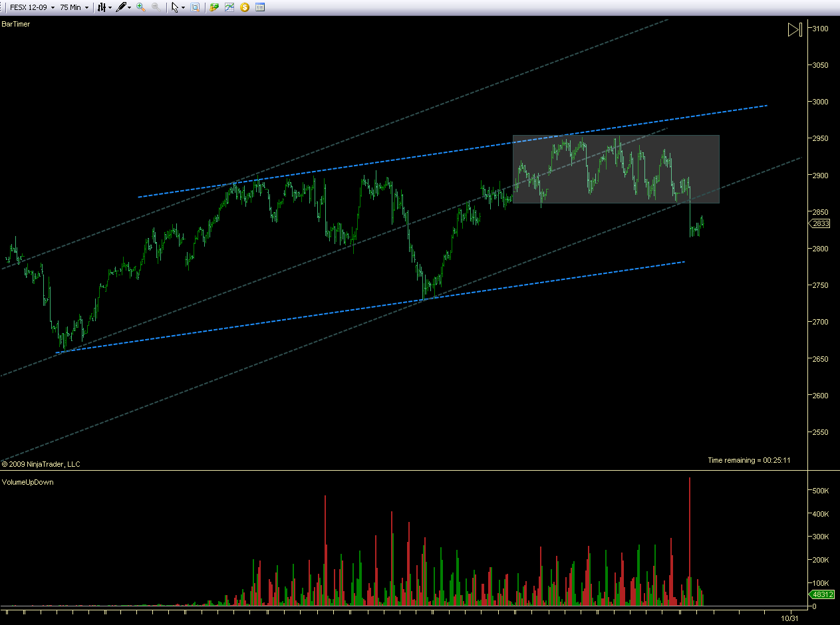The width and height of the screenshot is (840, 625).
Task: Click the 48312 volume value marker
Action: click(822, 594)
